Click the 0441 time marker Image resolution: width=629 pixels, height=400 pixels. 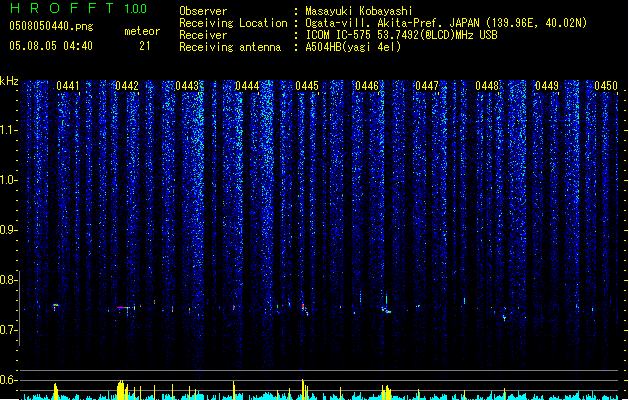pos(68,86)
